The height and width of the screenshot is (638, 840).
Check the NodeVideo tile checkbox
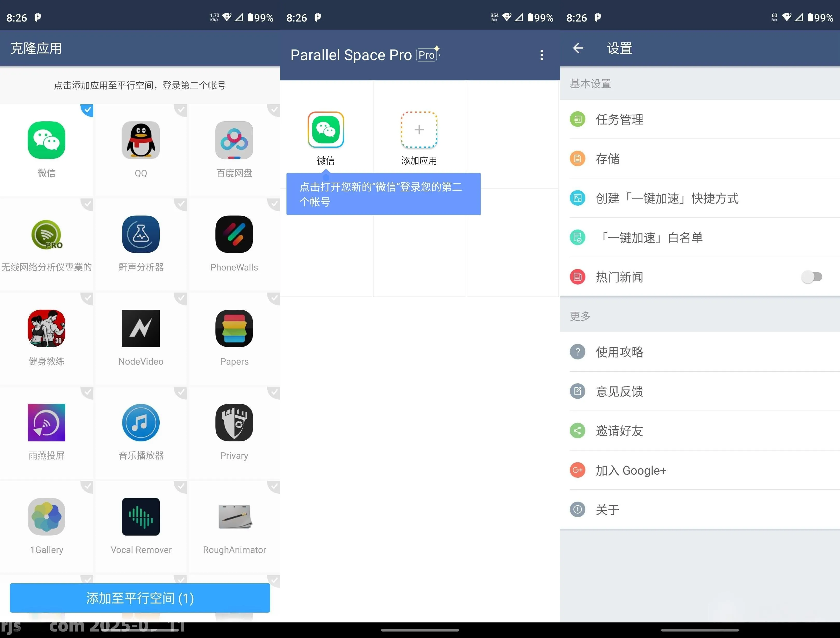click(181, 298)
